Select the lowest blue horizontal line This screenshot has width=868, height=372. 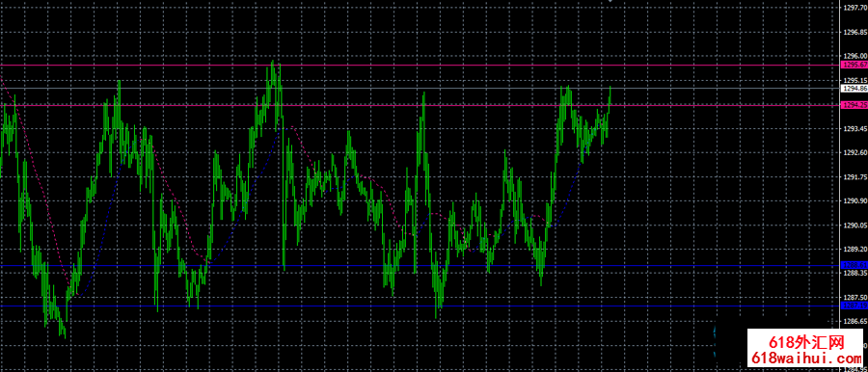click(420, 306)
